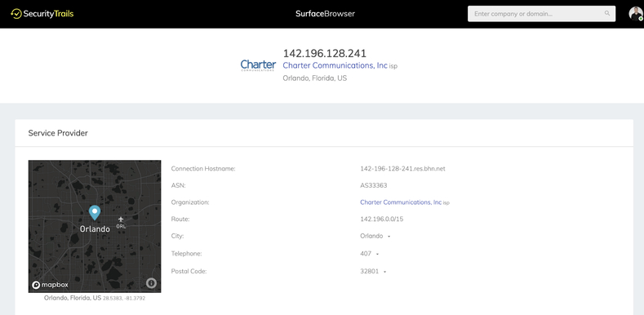Image resolution: width=644 pixels, height=315 pixels.
Task: Click the Route label
Action: 180,219
